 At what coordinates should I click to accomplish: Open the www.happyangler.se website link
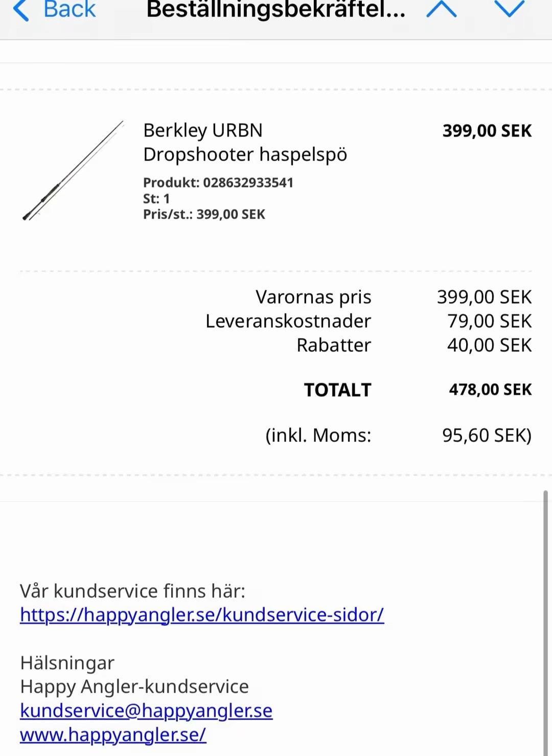tap(113, 735)
